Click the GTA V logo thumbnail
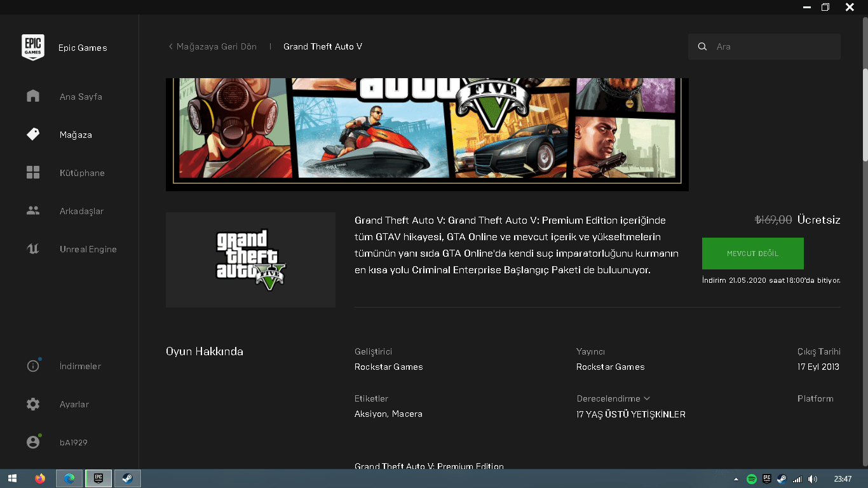868x488 pixels. coord(250,260)
